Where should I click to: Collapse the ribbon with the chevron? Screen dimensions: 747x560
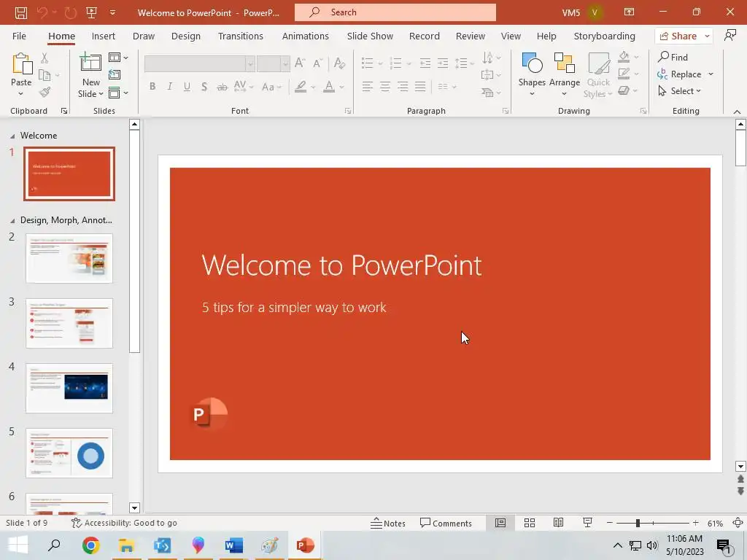tap(737, 112)
